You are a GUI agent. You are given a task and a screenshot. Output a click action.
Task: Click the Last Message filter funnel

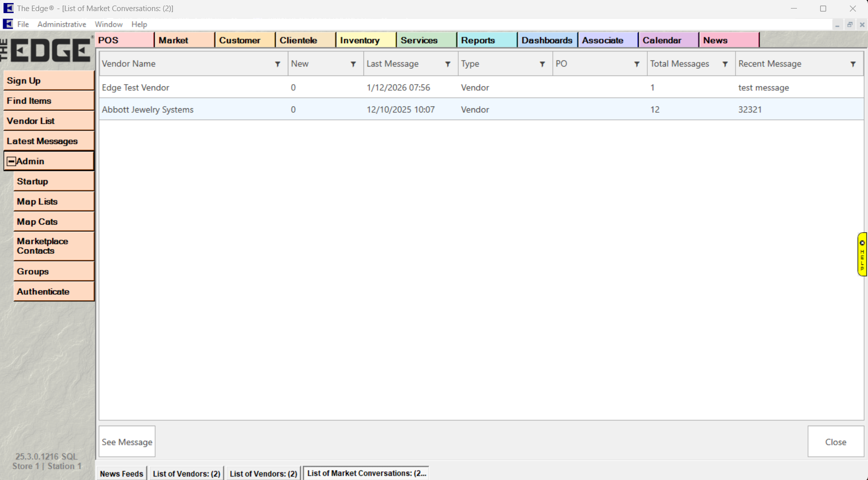[x=448, y=64]
